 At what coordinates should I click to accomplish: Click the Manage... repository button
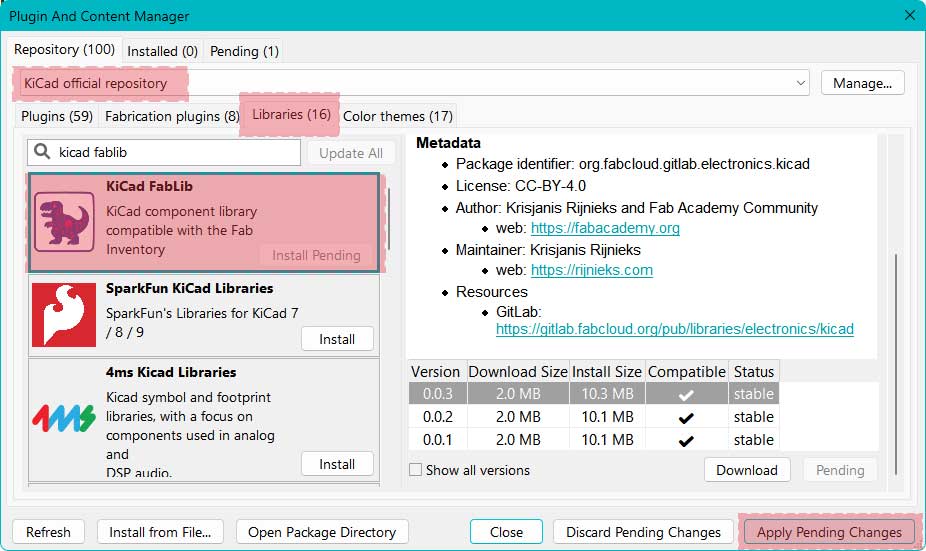pyautogui.click(x=862, y=83)
